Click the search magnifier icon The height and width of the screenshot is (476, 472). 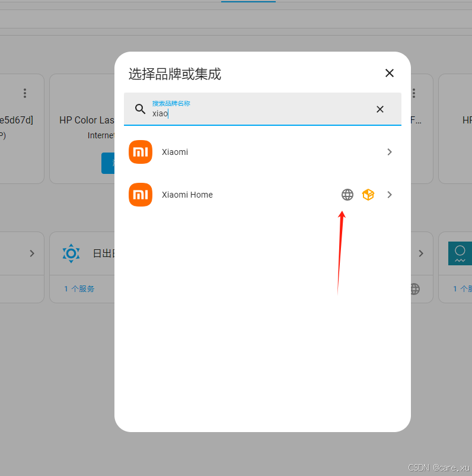[140, 109]
